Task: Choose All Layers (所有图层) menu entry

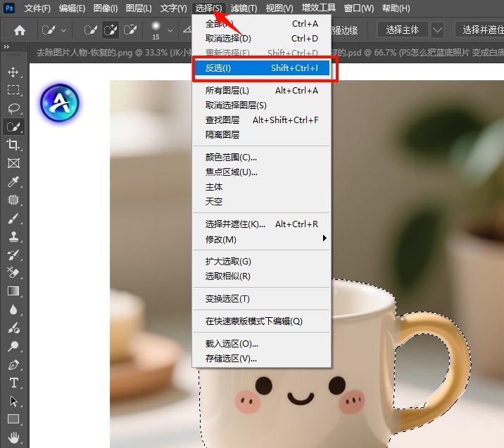Action: [262, 91]
